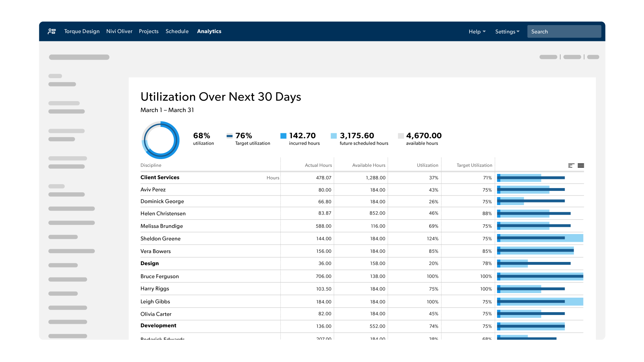Switch to the Analytics tab
644x362 pixels.
(x=209, y=31)
